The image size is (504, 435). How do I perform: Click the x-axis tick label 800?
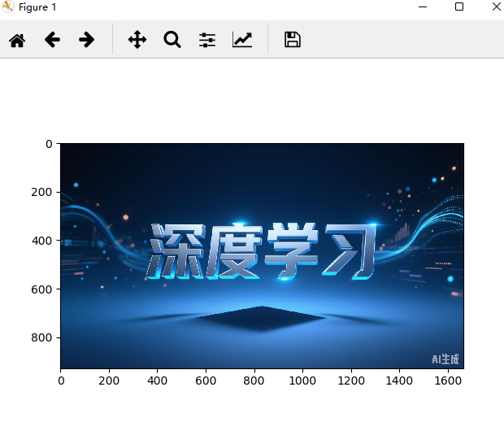tap(254, 381)
